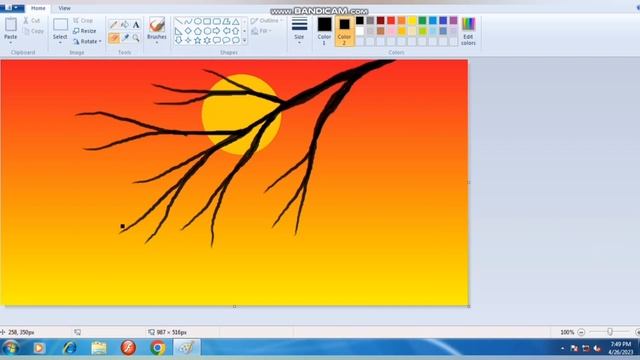Choose the Five-point star shape

[x=198, y=40]
